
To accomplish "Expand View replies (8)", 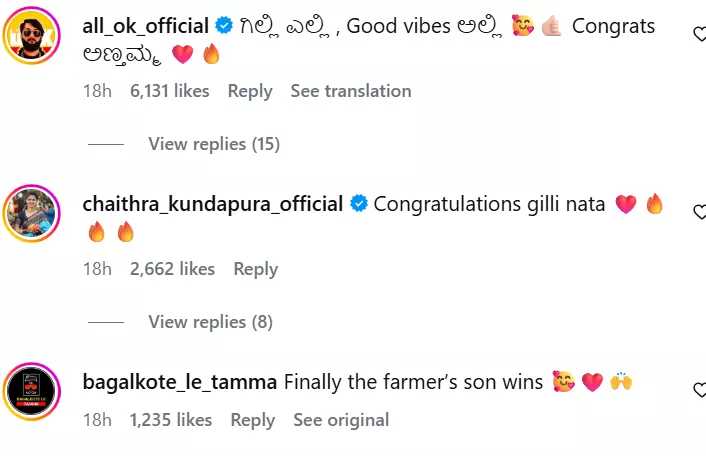I will tap(209, 321).
